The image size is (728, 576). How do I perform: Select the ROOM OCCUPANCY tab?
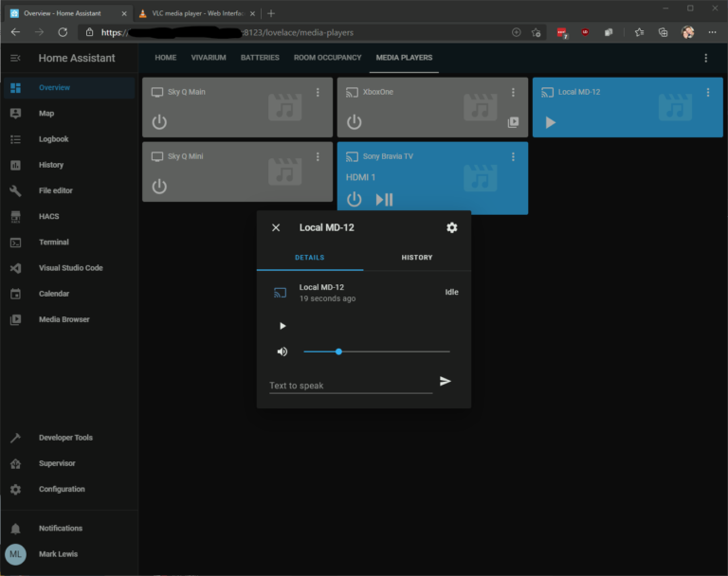click(327, 58)
